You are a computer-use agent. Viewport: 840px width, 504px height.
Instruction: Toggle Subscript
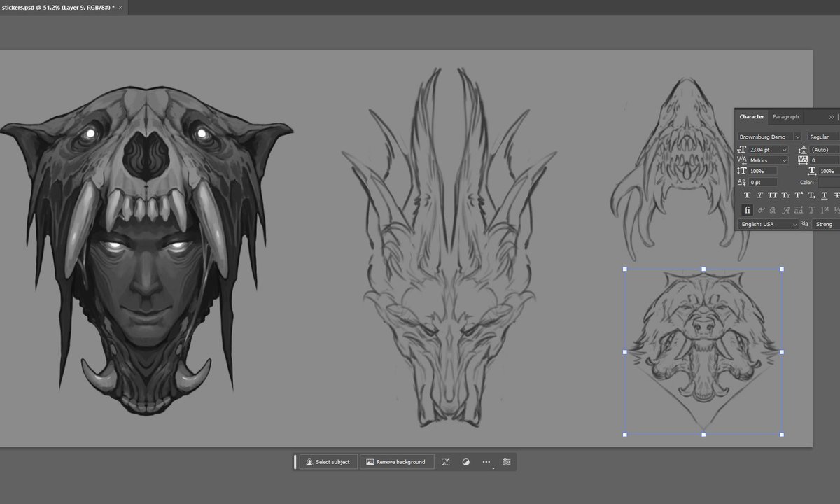pyautogui.click(x=811, y=195)
